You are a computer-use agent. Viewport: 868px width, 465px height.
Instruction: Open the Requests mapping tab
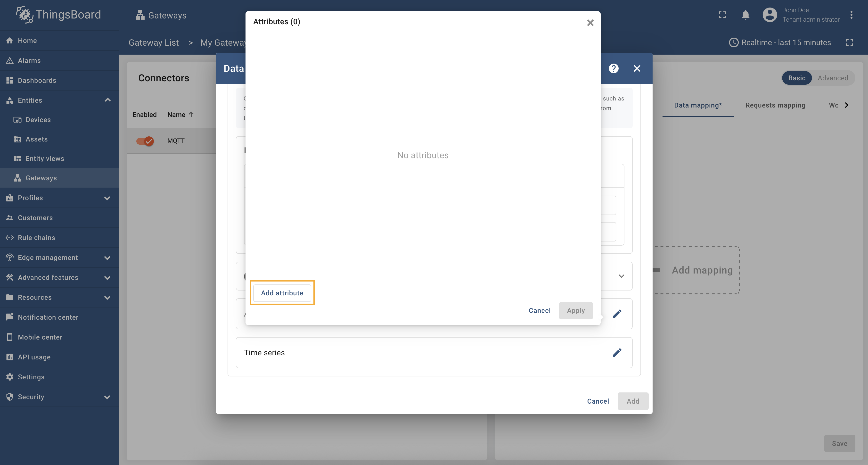(x=775, y=105)
